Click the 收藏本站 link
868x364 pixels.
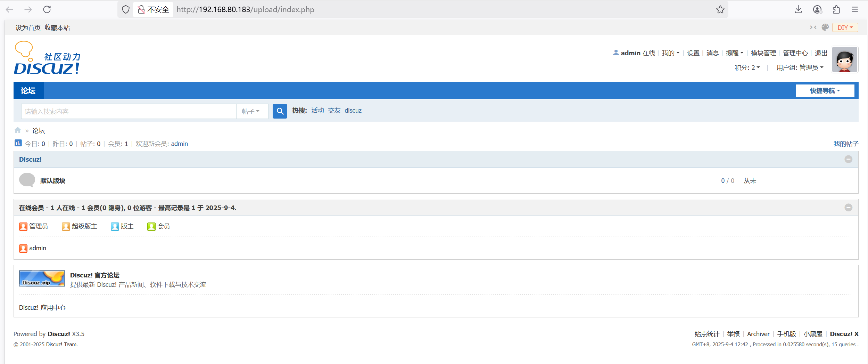[x=57, y=27]
